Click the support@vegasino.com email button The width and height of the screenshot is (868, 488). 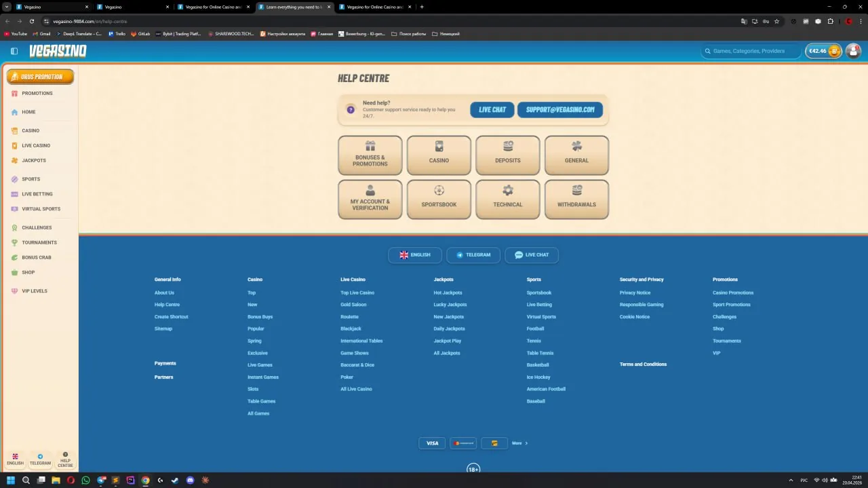click(x=560, y=110)
